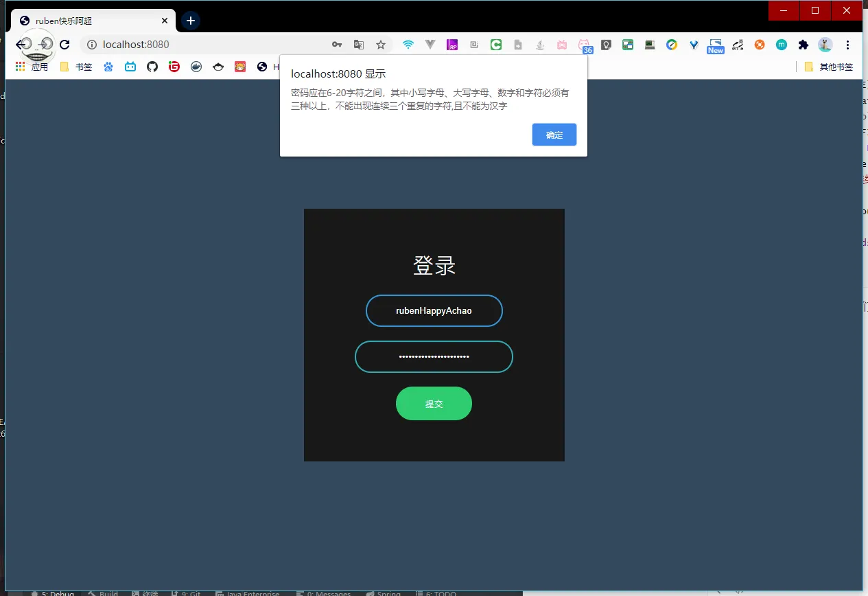Open the bilibili bookmark in bookmarks bar
Image resolution: width=868 pixels, height=596 pixels.
point(130,67)
